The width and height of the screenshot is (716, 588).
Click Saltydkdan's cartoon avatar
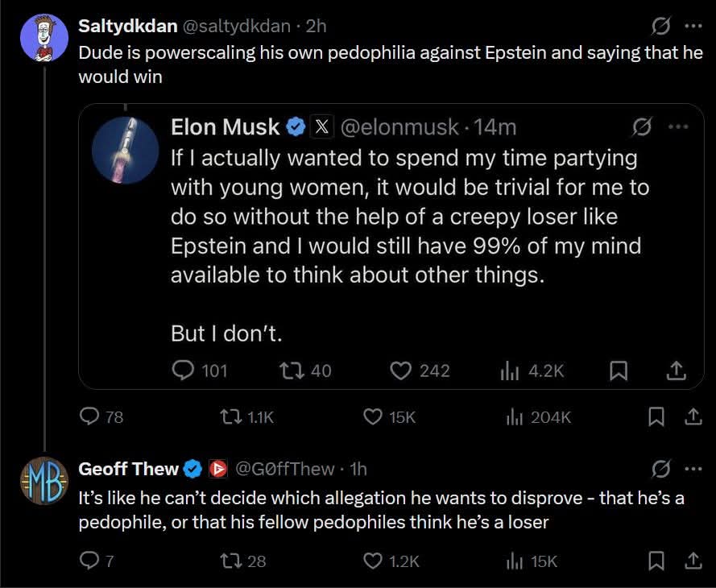pyautogui.click(x=43, y=37)
